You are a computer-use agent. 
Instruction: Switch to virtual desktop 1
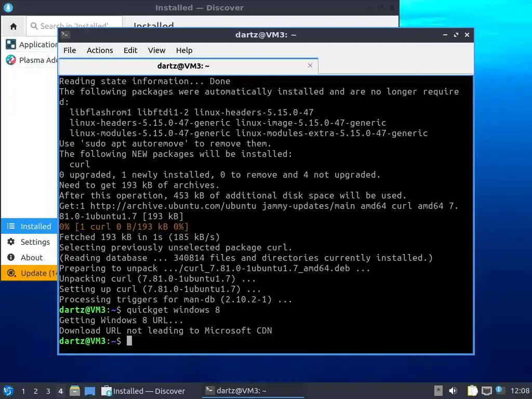tap(23, 391)
